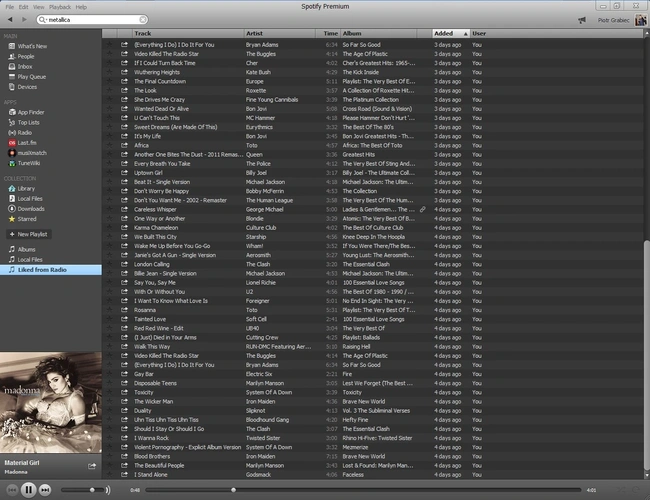The height and width of the screenshot is (500, 650).
Task: Sort by Time column header
Action: click(328, 34)
